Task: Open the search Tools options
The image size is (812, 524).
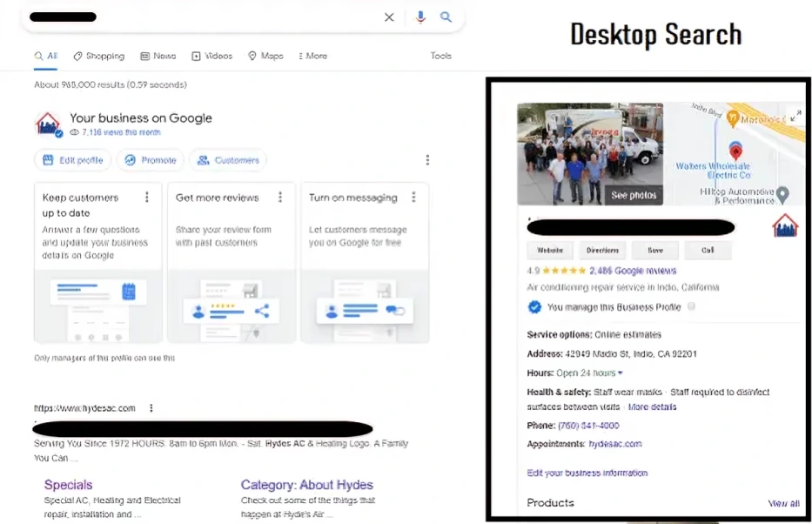Action: pyautogui.click(x=440, y=56)
